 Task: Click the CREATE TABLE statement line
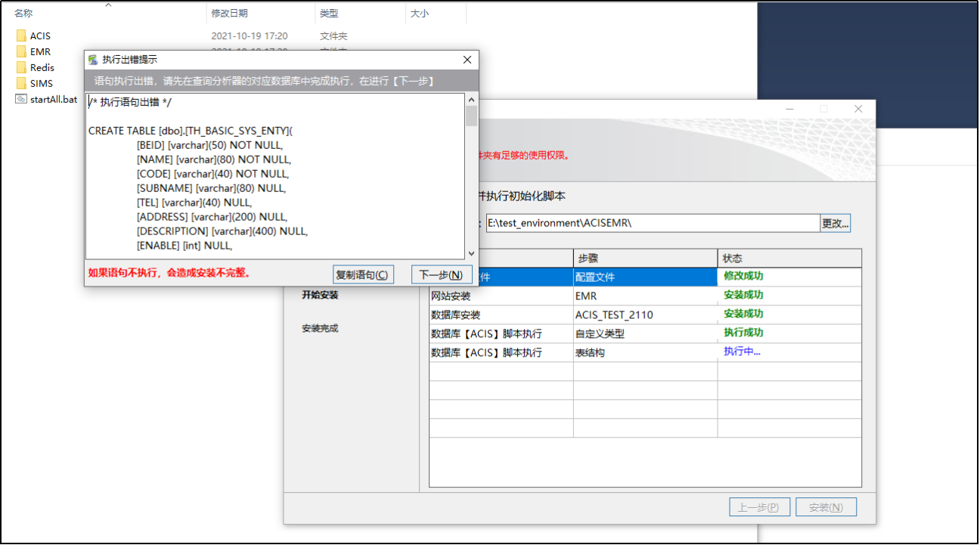point(191,131)
